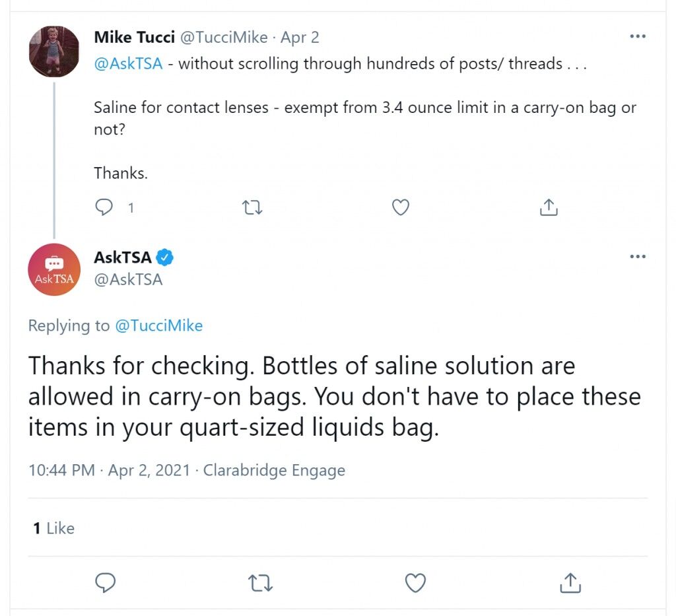Screen dimensions: 676x616
Task: Click the Mike Tucci display name
Action: [x=135, y=38]
